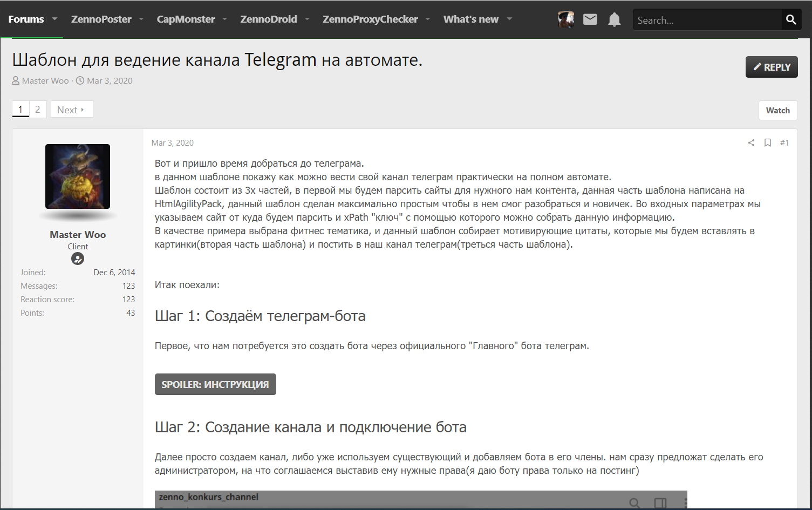The image size is (812, 510).
Task: Focus the Search input field
Action: point(707,20)
